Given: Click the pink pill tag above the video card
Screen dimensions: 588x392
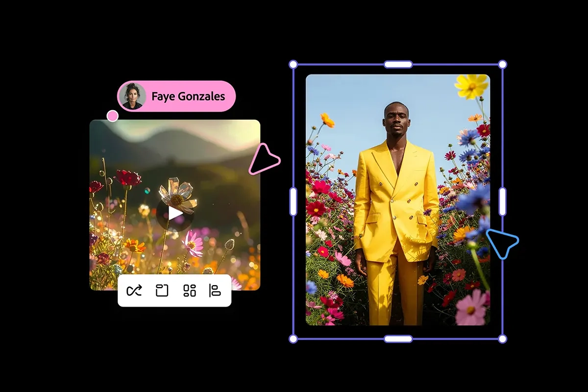Looking at the screenshot, I should (x=176, y=97).
